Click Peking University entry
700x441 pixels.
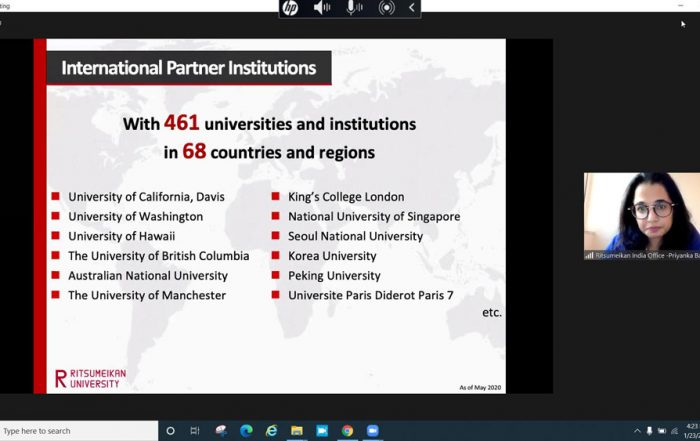(334, 275)
